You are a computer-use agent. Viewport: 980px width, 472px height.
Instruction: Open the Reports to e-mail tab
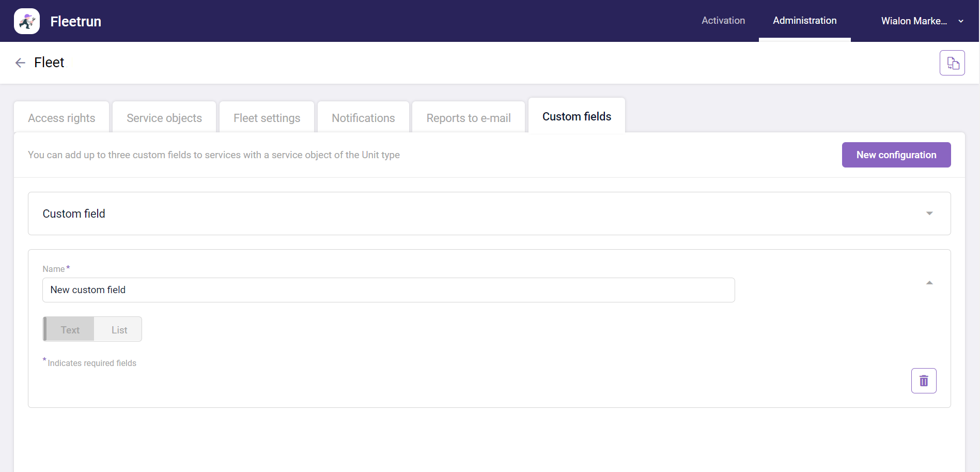tap(469, 118)
